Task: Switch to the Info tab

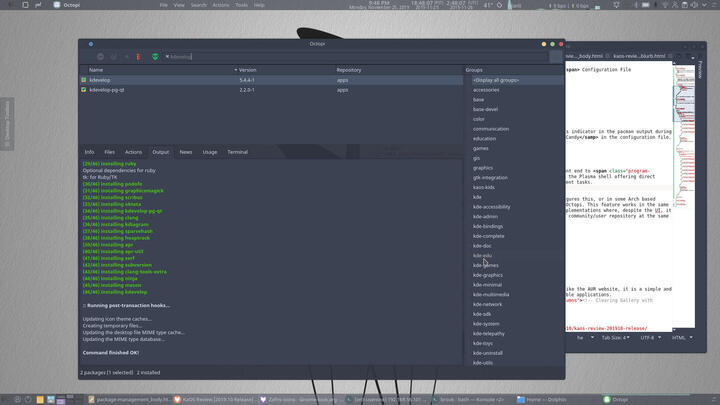Action: [89, 152]
